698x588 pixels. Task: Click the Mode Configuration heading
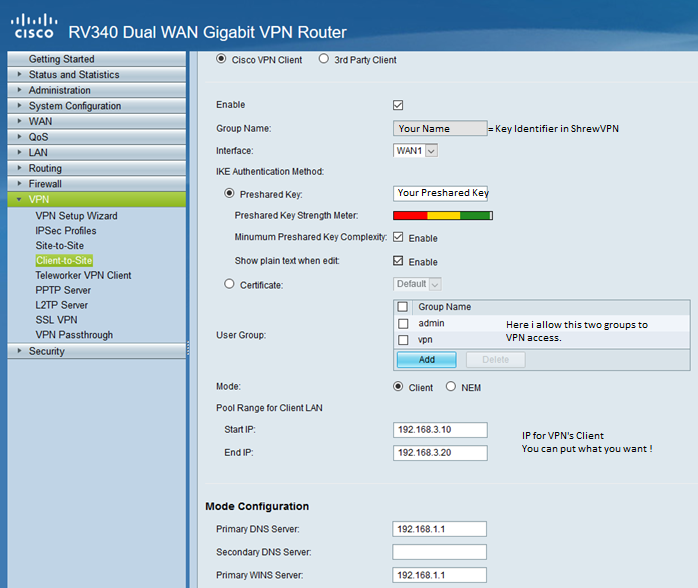click(257, 507)
